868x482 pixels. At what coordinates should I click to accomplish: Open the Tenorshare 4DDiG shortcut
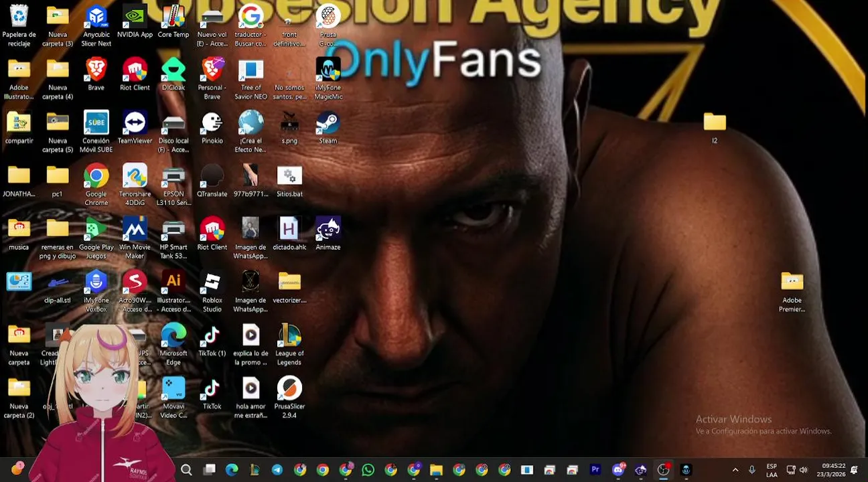pyautogui.click(x=135, y=185)
